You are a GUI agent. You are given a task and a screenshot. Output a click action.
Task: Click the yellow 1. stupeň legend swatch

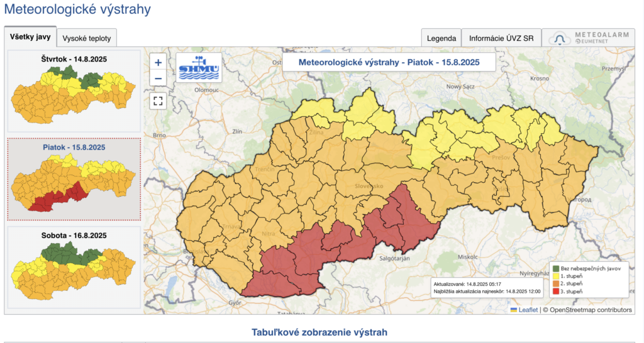[x=556, y=276]
